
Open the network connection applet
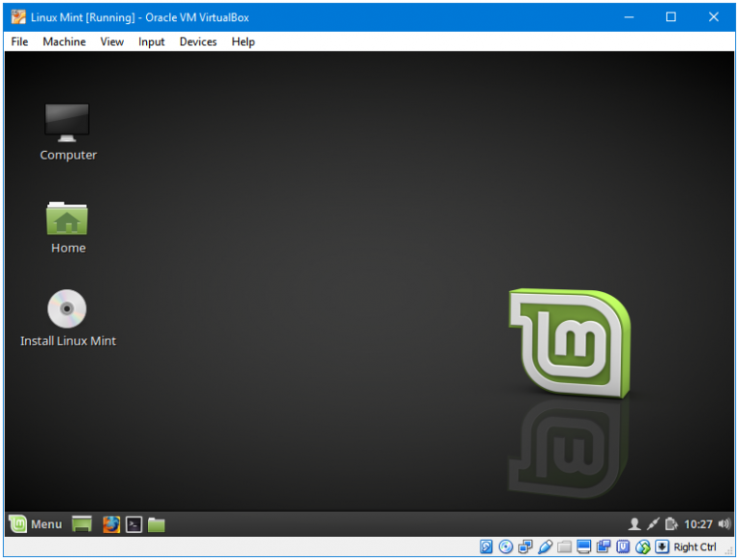[x=653, y=523]
